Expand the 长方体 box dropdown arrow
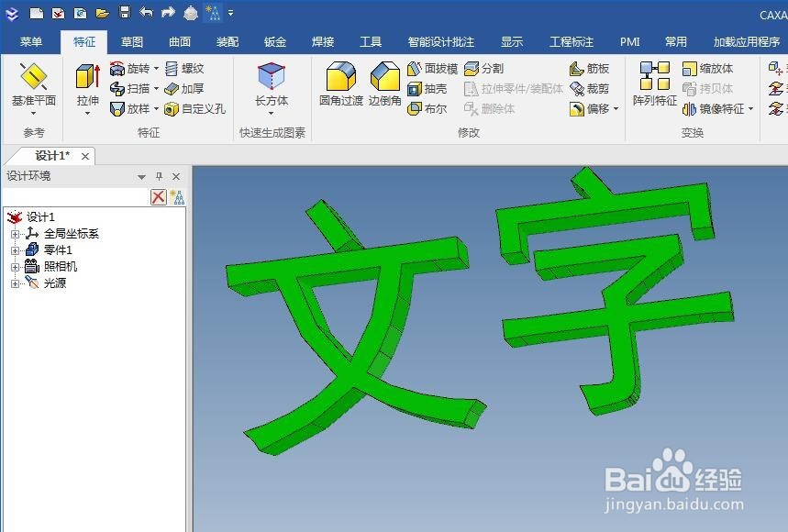 click(271, 112)
